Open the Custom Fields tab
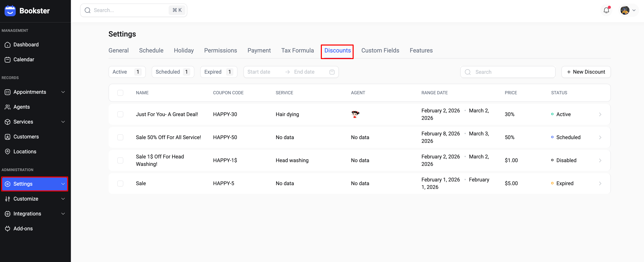This screenshot has width=644, height=262. pos(380,51)
